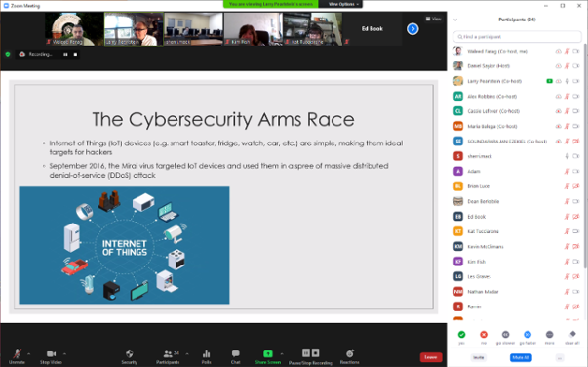Open the Polls icon in toolbar
This screenshot has width=588, height=367.
coord(207,354)
